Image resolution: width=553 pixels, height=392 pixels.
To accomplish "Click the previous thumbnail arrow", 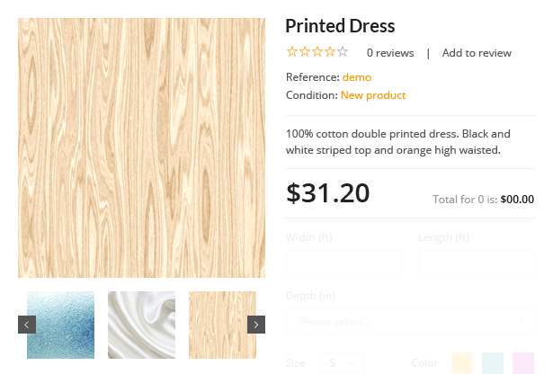I will coord(27,325).
